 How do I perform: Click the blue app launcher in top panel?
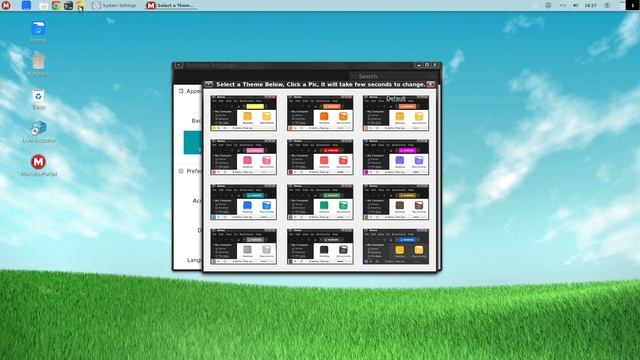click(x=26, y=5)
